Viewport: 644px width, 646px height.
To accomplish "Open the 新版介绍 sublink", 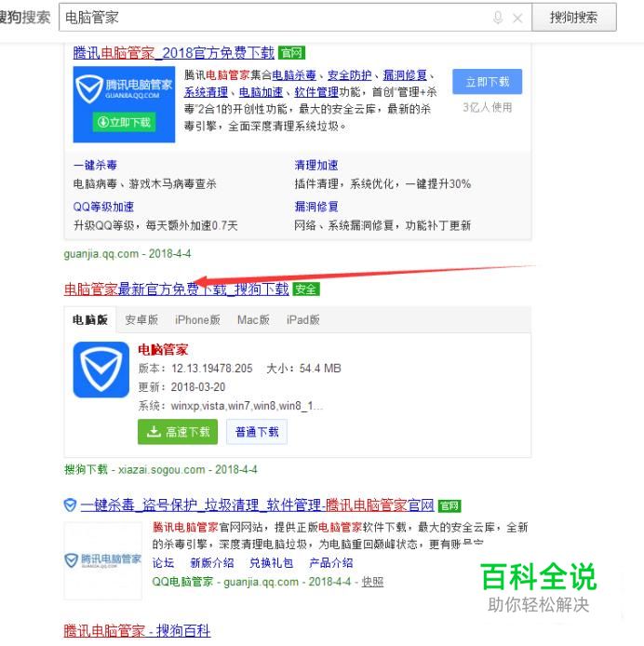I will click(212, 563).
